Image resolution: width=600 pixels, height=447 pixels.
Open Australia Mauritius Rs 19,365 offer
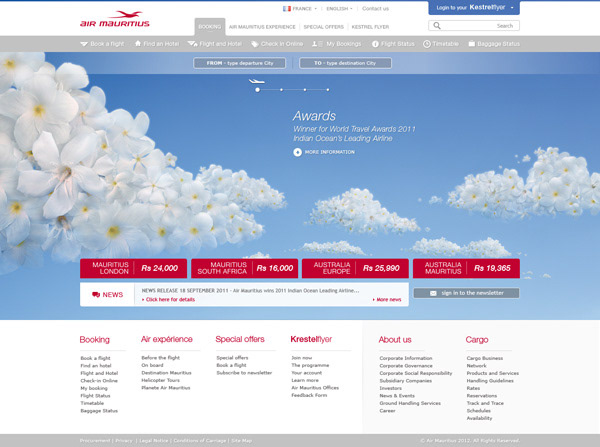point(466,268)
